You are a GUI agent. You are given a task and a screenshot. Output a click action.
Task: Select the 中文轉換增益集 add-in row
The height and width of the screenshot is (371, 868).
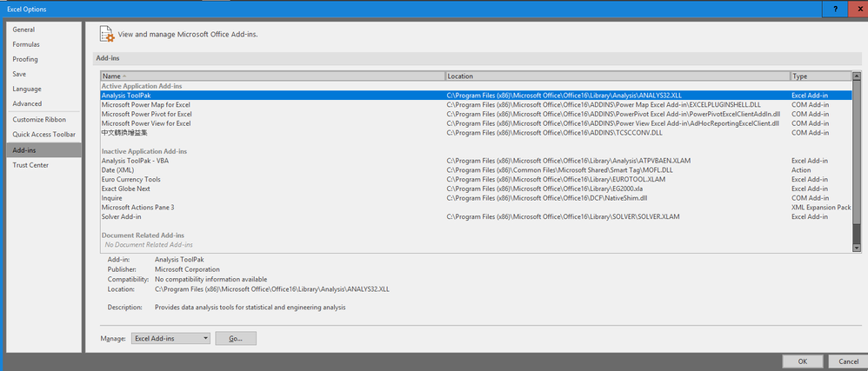click(x=476, y=133)
